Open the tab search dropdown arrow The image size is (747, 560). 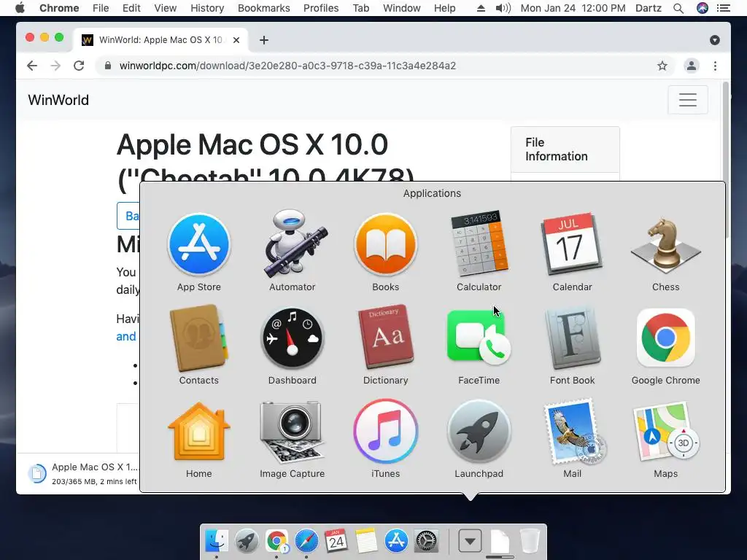pos(715,40)
